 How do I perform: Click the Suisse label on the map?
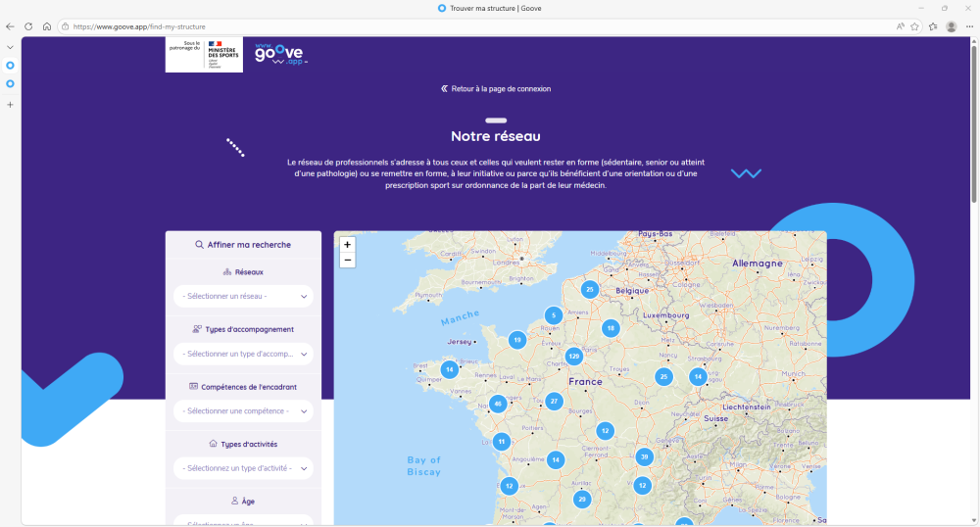[x=716, y=418]
